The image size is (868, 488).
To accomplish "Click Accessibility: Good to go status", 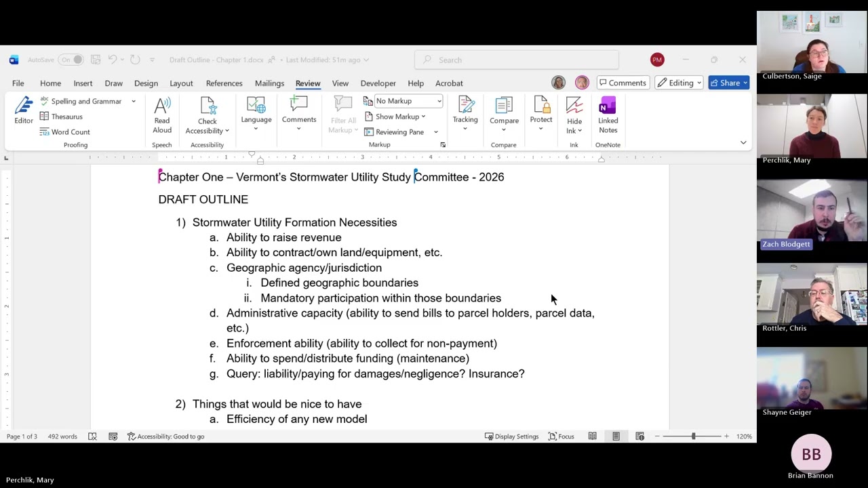I will click(x=166, y=436).
